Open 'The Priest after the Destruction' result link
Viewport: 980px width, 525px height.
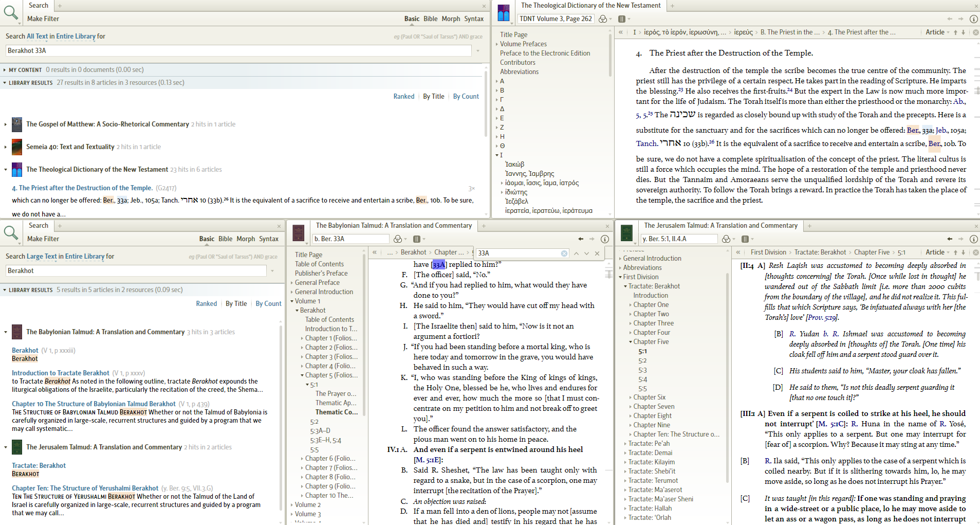[x=82, y=188]
